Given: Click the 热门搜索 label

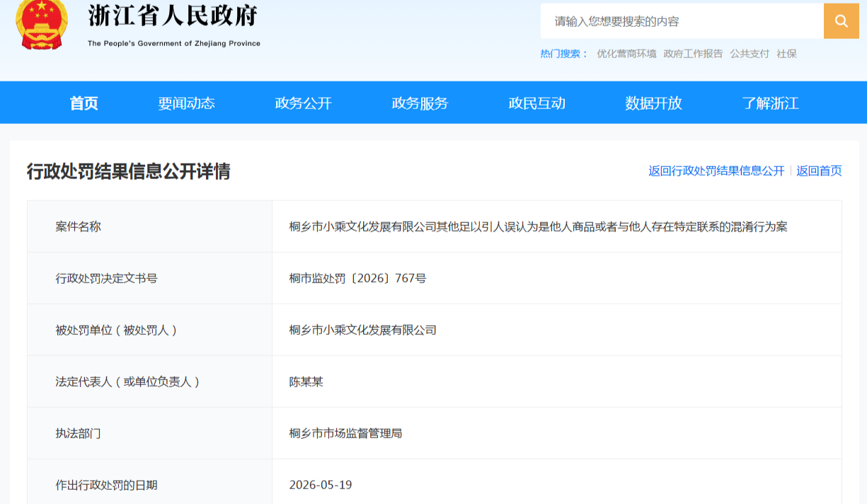Looking at the screenshot, I should [564, 54].
